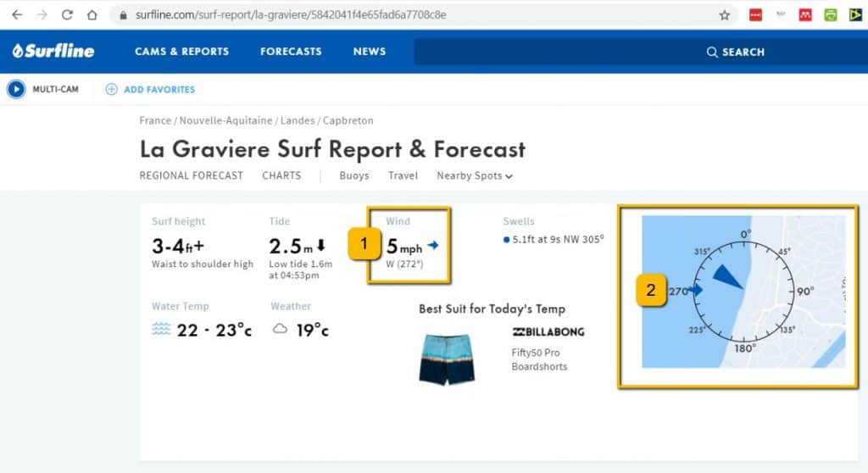Reload the page with refresh icon
The image size is (868, 473).
[67, 15]
